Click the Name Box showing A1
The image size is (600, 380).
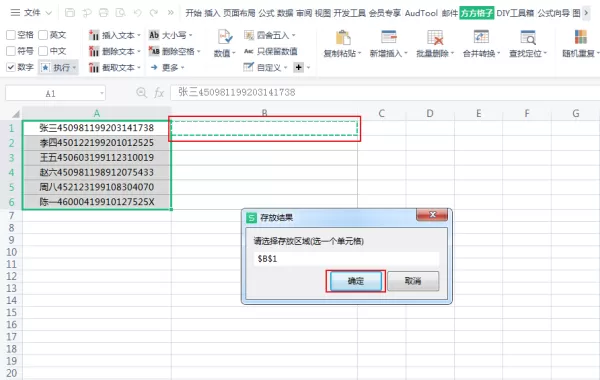click(x=51, y=93)
